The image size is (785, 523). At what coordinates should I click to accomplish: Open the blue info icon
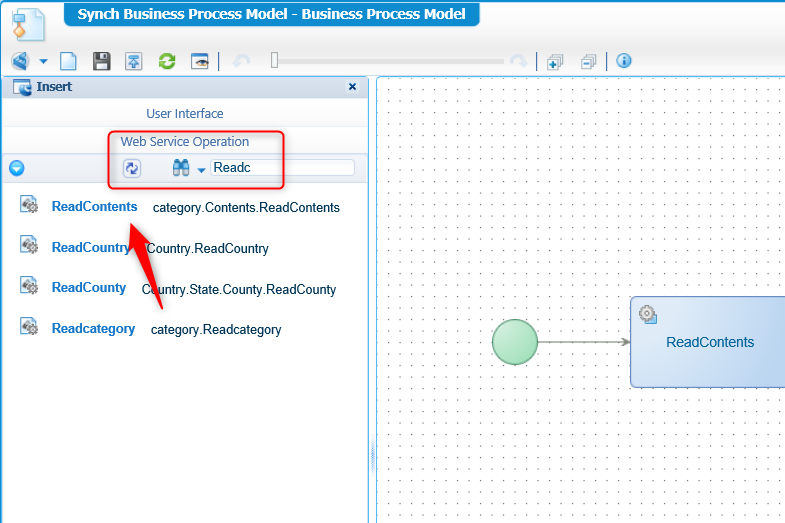click(624, 61)
